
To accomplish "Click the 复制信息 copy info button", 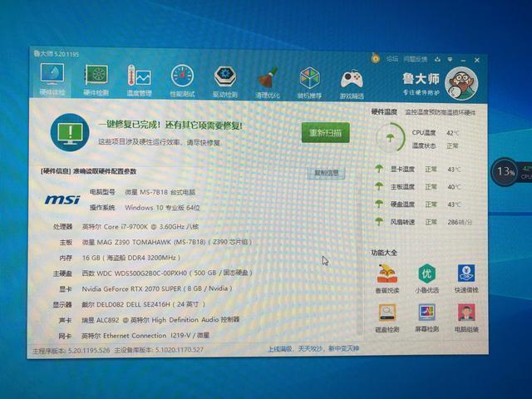I will (x=326, y=173).
